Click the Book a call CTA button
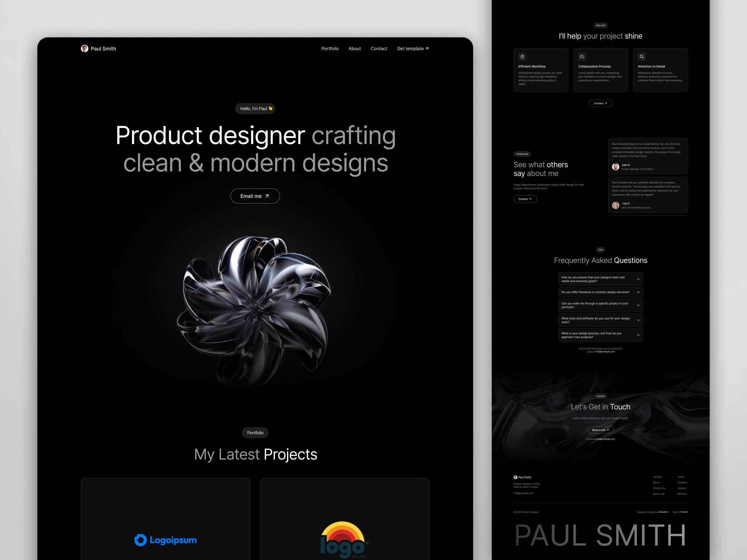Screen dimensions: 747x560 click(600, 430)
